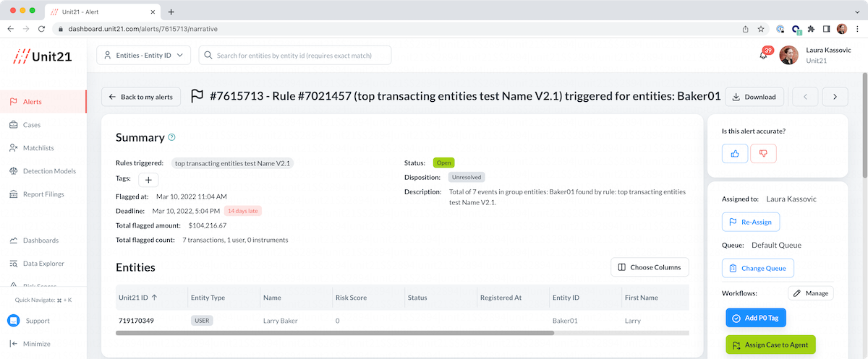868x359 pixels.
Task: Click the thumbs down accuracy button
Action: coord(763,153)
